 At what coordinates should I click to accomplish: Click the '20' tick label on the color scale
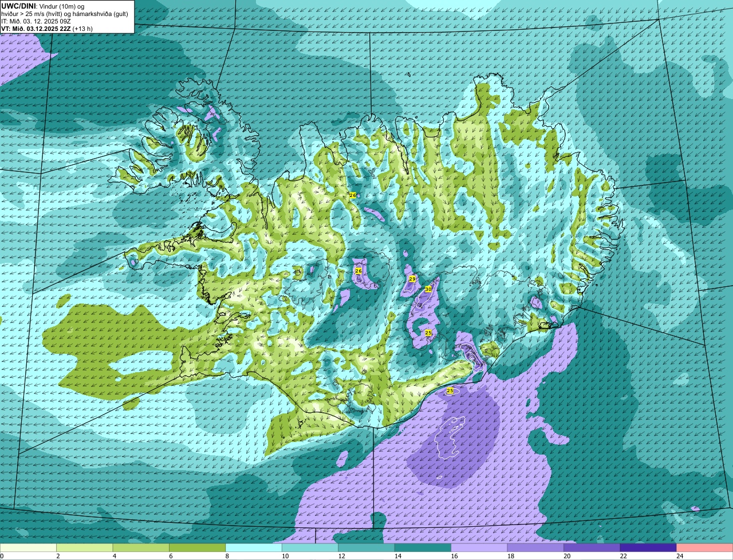[x=566, y=556]
